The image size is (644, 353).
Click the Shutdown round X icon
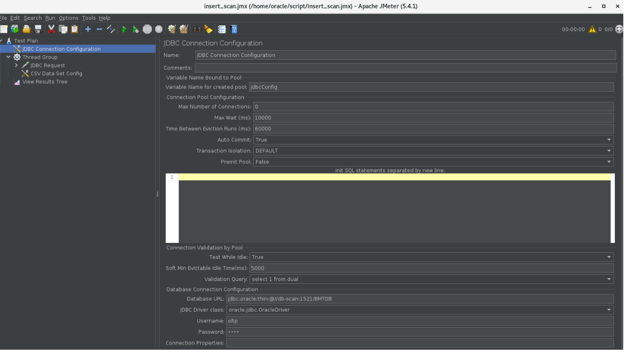159,29
